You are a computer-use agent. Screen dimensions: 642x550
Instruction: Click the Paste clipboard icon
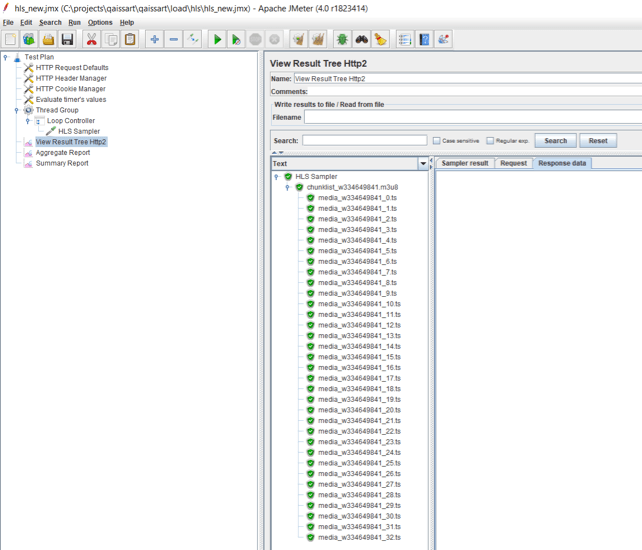130,40
